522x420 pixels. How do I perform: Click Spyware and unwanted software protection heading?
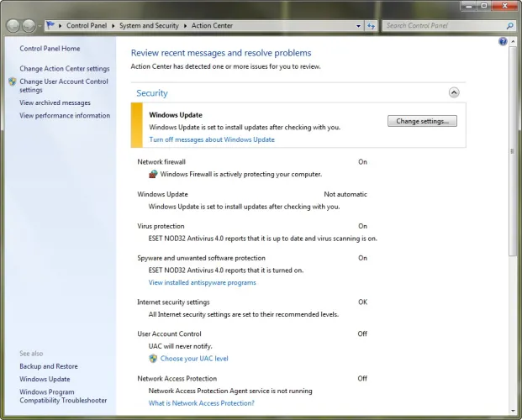click(202, 258)
